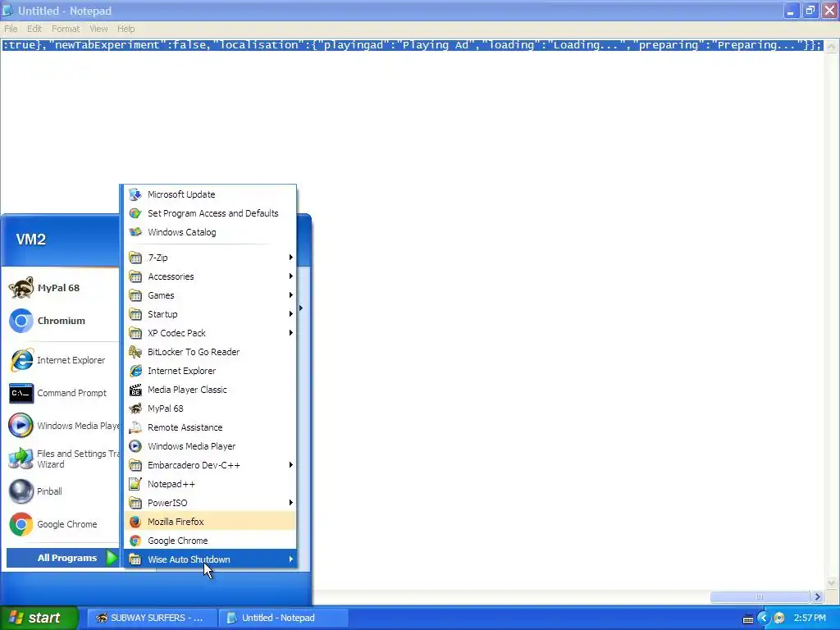The height and width of the screenshot is (630, 840).
Task: Open the Notepad Edit menu
Action: point(34,29)
